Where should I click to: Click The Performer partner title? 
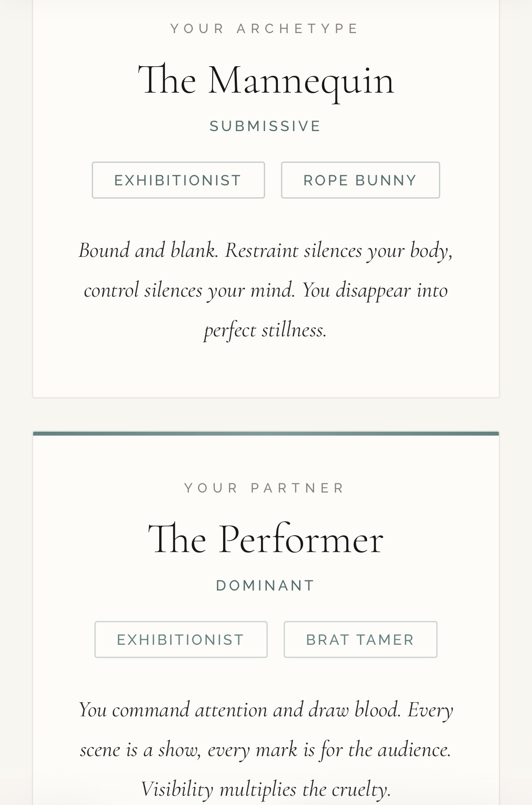pyautogui.click(x=266, y=539)
